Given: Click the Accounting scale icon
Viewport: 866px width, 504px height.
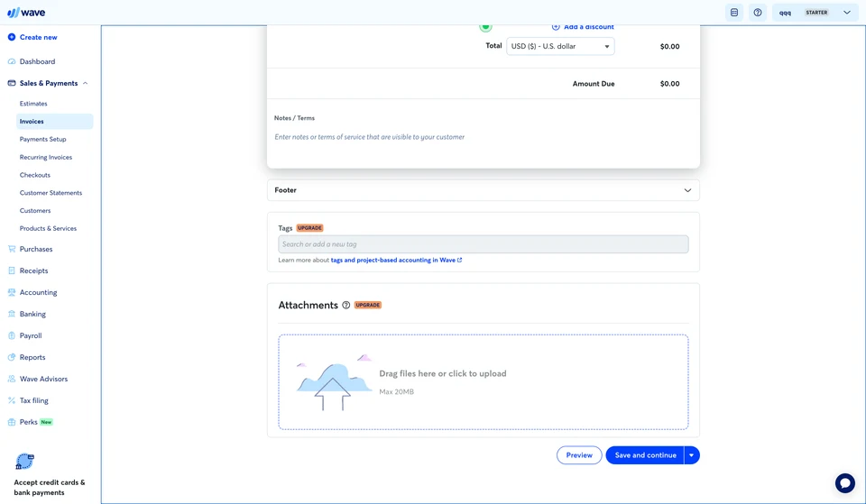Looking at the screenshot, I should (x=12, y=292).
